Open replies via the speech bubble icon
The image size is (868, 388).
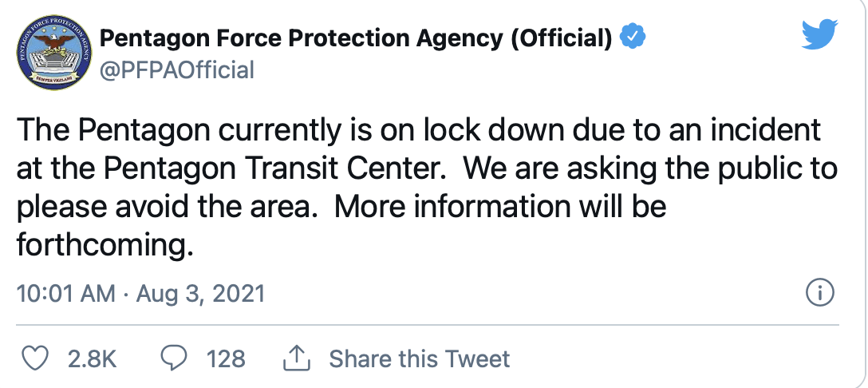[x=174, y=358]
